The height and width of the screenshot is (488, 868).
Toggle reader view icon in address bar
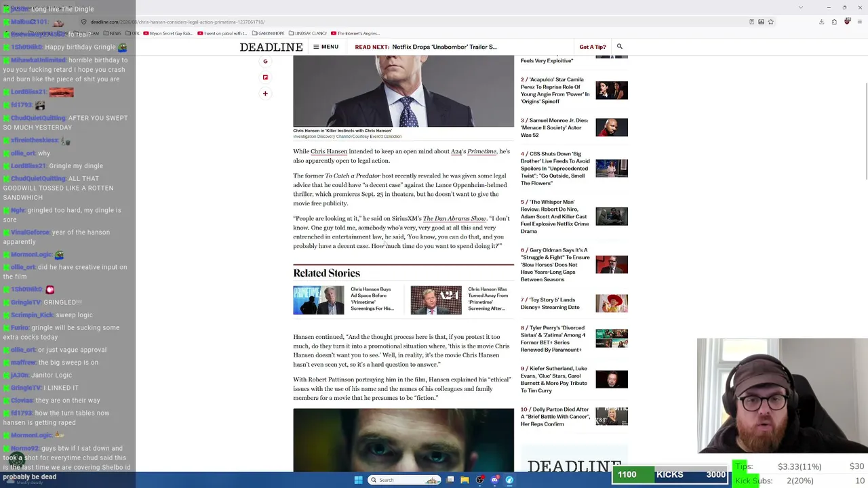[751, 22]
